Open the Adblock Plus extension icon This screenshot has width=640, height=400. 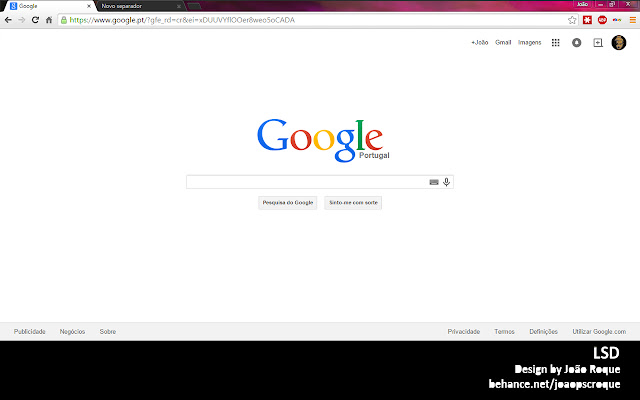tap(602, 20)
